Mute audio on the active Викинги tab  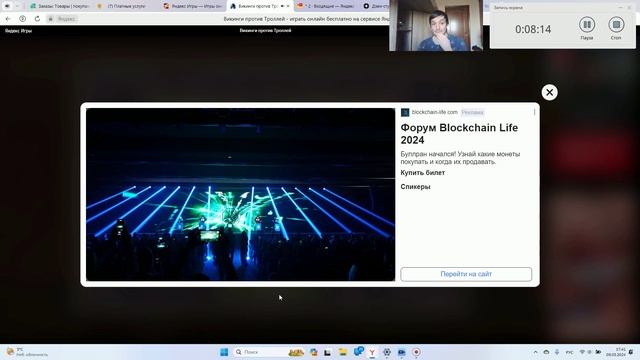point(282,6)
